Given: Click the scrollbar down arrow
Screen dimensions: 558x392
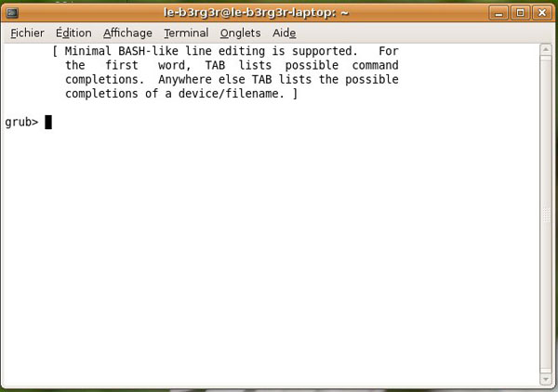Looking at the screenshot, I should (546, 380).
